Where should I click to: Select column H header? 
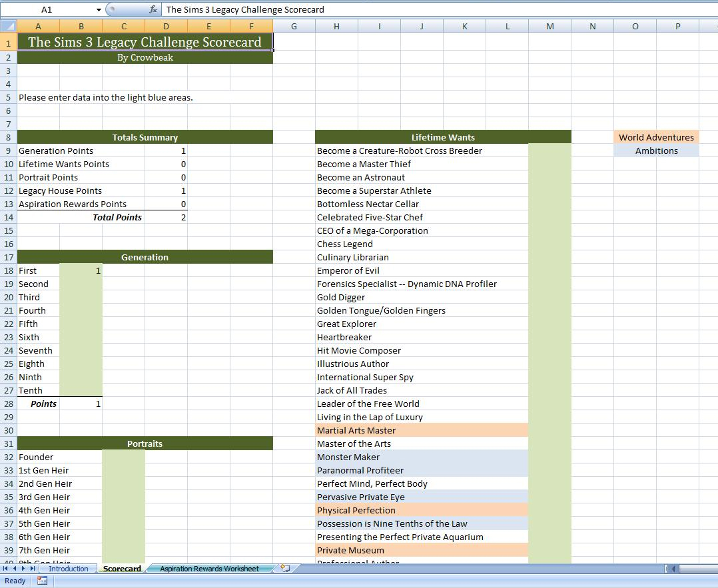pyautogui.click(x=336, y=26)
